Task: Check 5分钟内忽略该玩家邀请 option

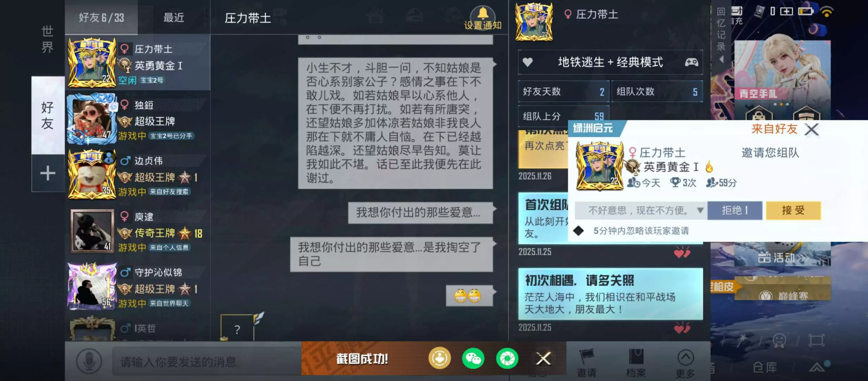Action: point(578,231)
